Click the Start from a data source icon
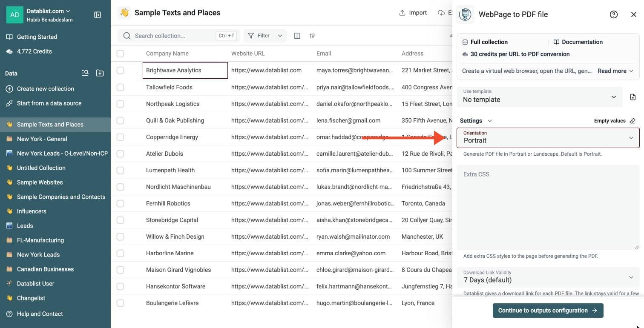 coord(9,103)
